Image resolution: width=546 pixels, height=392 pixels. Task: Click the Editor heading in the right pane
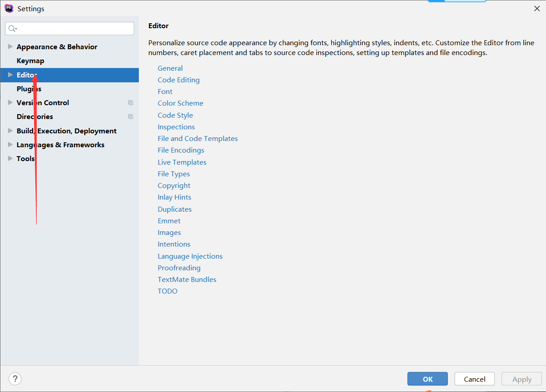159,26
